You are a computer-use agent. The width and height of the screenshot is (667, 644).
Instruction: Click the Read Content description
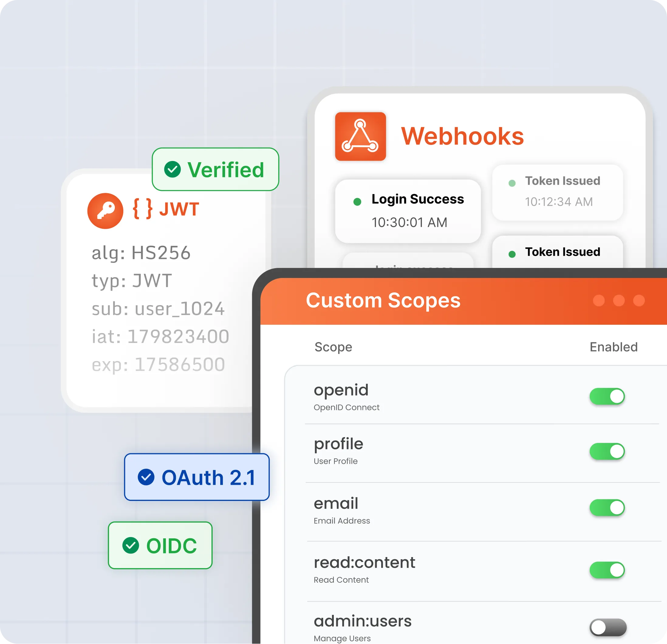[x=341, y=580]
